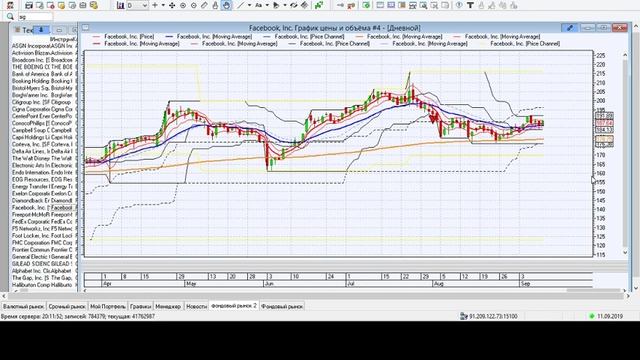Image resolution: width=640 pixels, height=360 pixels.
Task: Click the red 187.64 price label on the axis
Action: [604, 123]
